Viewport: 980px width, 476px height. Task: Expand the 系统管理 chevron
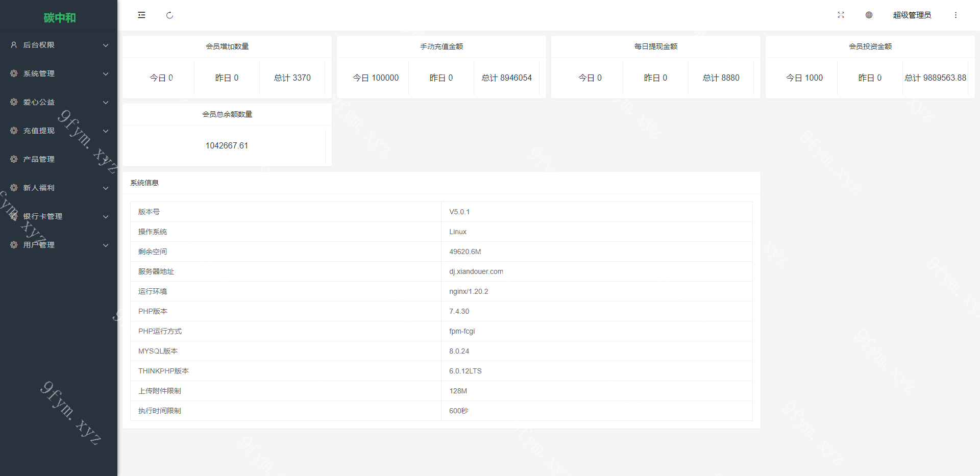click(106, 74)
